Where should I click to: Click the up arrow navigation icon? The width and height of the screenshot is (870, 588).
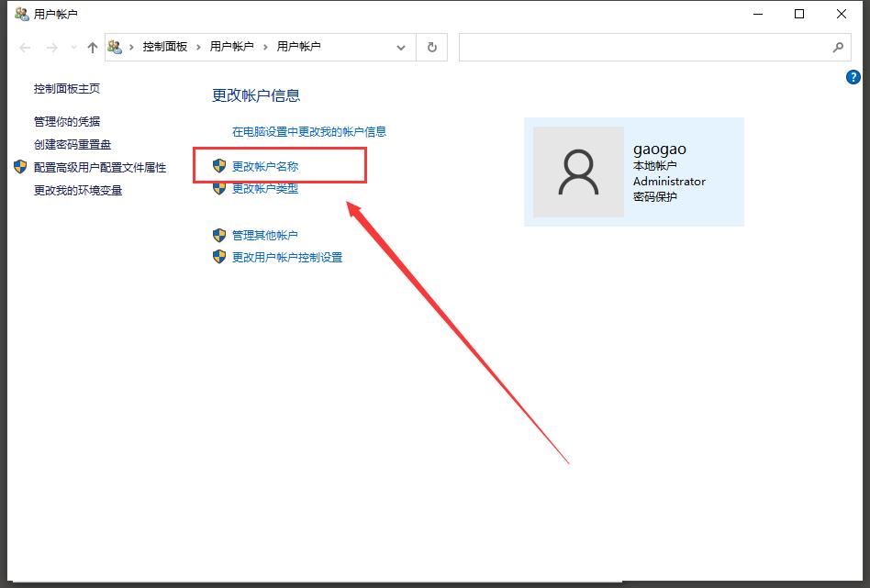(x=92, y=47)
